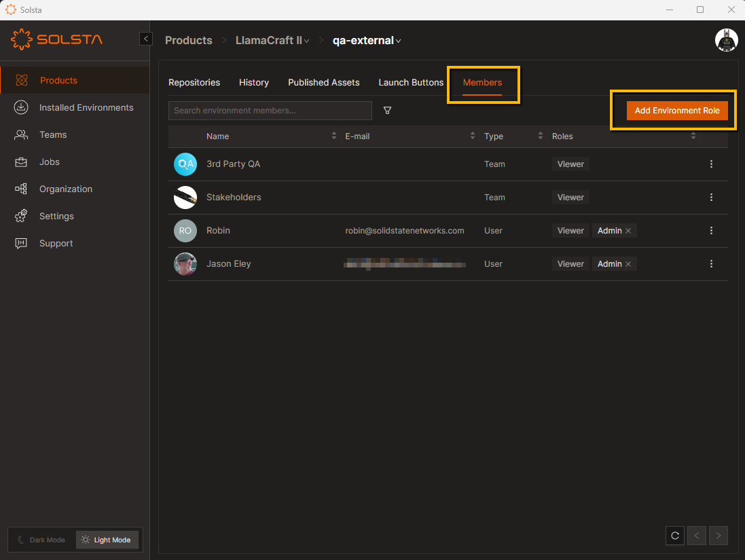Click the Add Environment Role button
This screenshot has width=745, height=560.
[677, 111]
